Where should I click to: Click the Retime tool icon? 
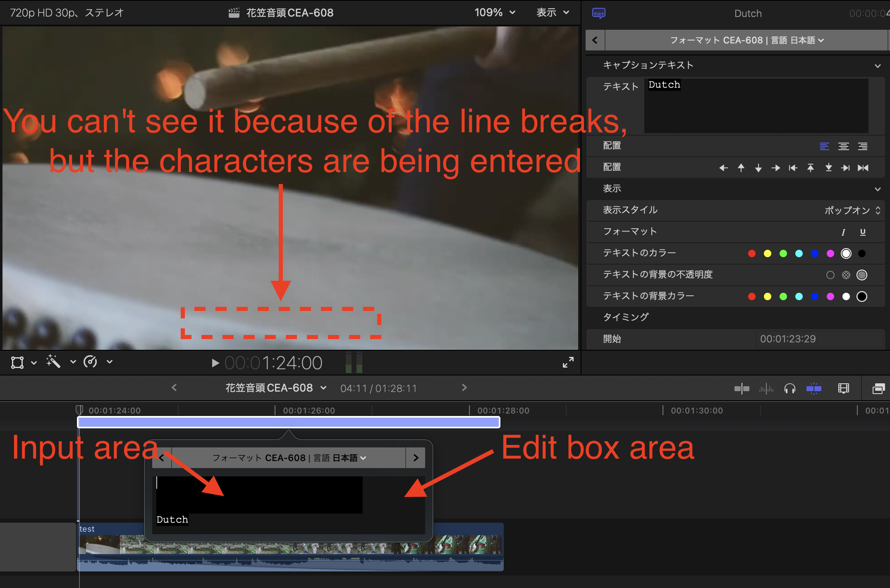tap(91, 362)
